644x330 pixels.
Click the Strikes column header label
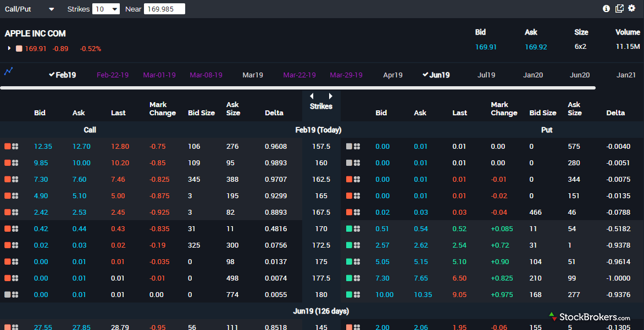click(x=321, y=107)
